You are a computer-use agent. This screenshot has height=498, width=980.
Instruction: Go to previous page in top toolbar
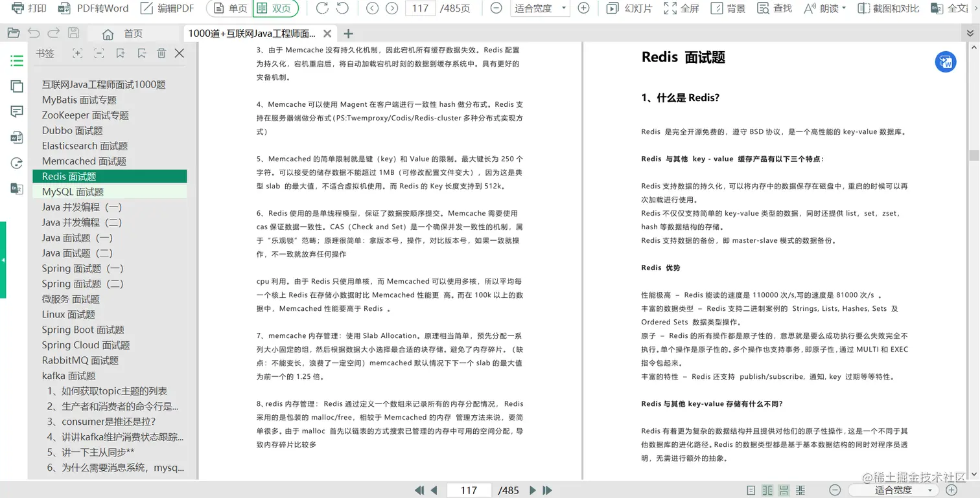(x=372, y=8)
